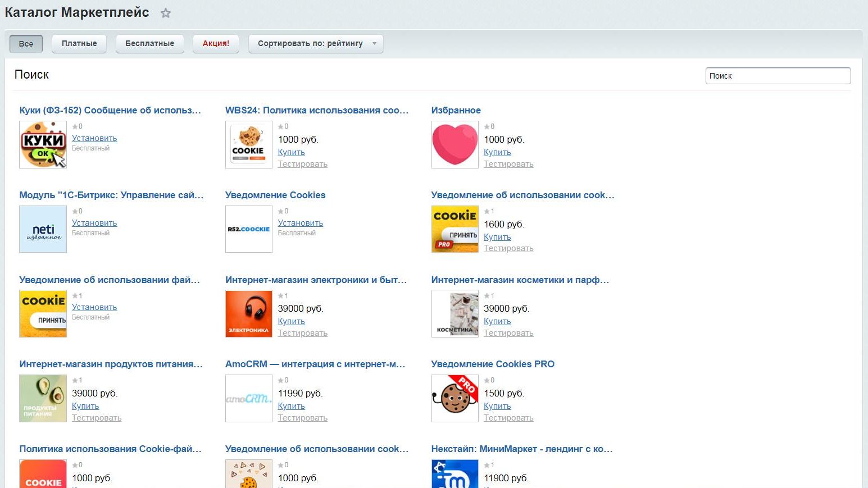Viewport: 868px width, 488px height.
Task: Expand the Сортировать по: рейтингу dropdown
Action: pos(316,44)
